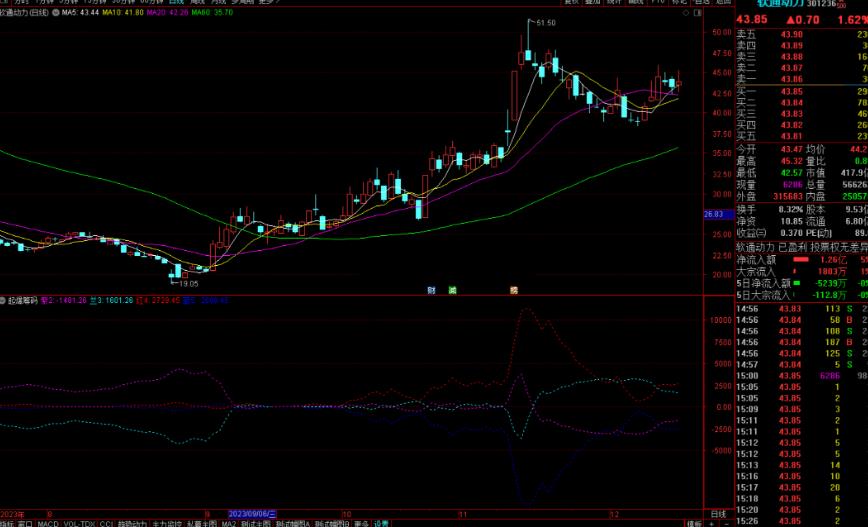
Task: Open the 更多 tab in bottom bar
Action: coord(361,523)
